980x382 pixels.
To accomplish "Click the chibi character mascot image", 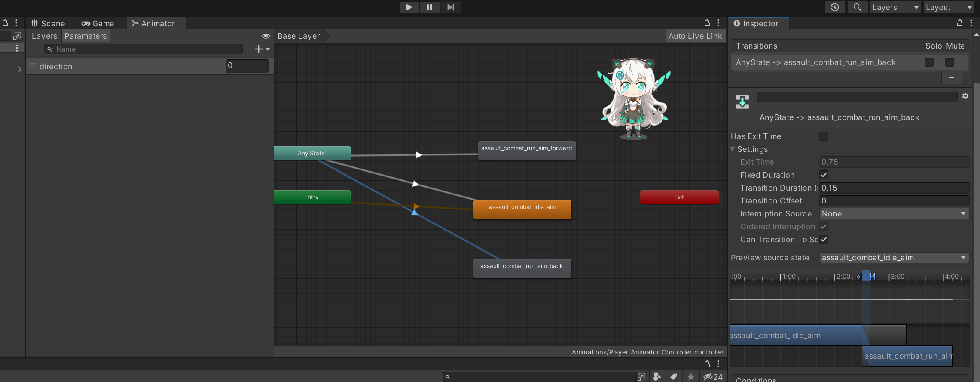I will (x=634, y=99).
